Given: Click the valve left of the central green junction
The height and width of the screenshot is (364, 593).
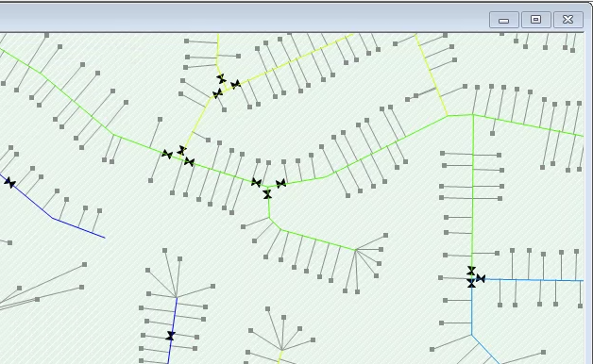Looking at the screenshot, I should (256, 183).
